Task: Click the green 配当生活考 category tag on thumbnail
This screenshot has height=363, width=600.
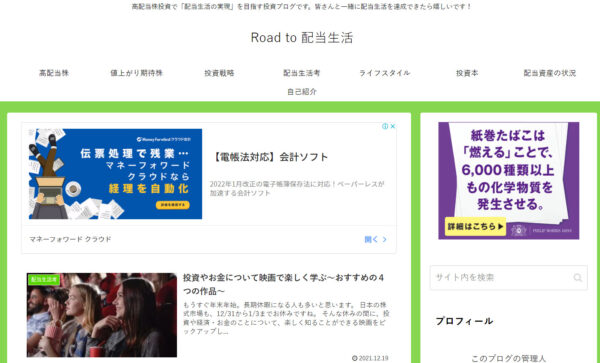Action: [44, 280]
